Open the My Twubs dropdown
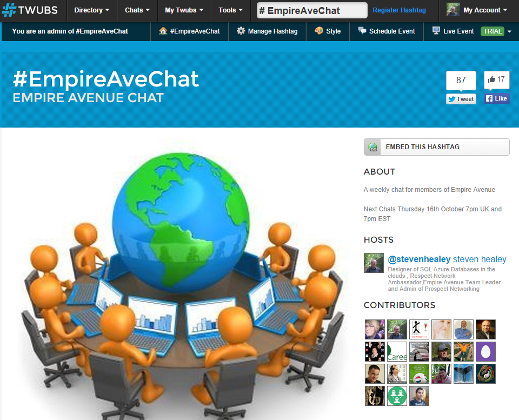 coord(184,10)
